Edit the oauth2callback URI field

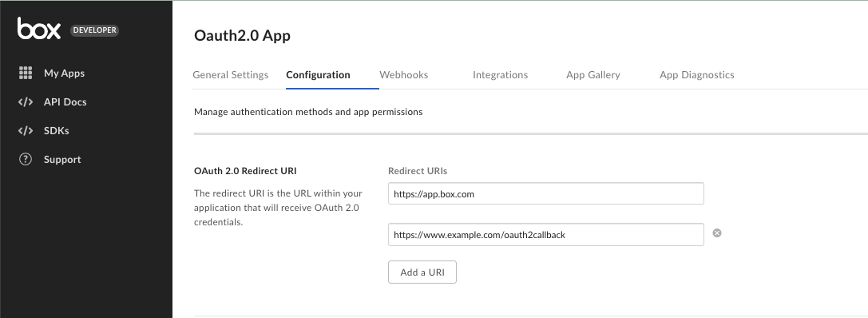pos(546,235)
